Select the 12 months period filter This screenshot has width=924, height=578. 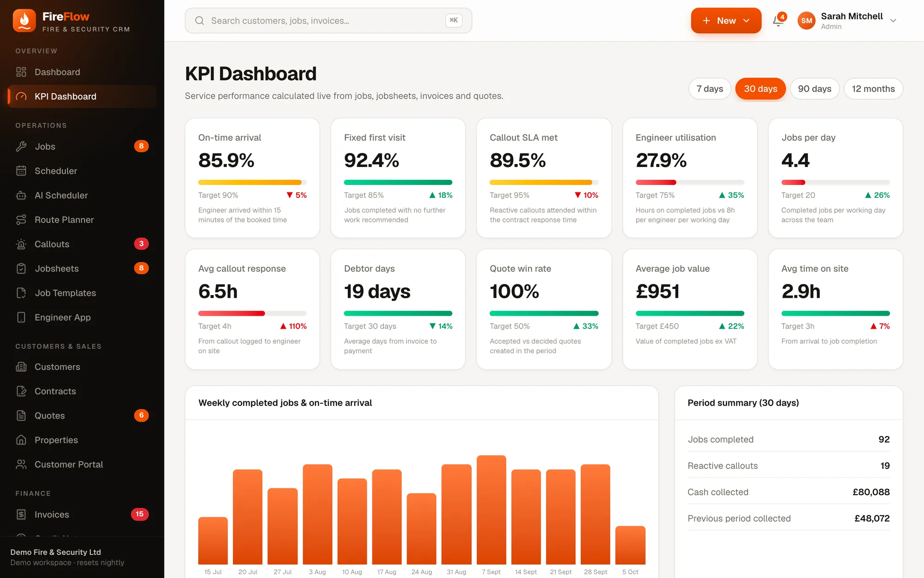pos(873,89)
